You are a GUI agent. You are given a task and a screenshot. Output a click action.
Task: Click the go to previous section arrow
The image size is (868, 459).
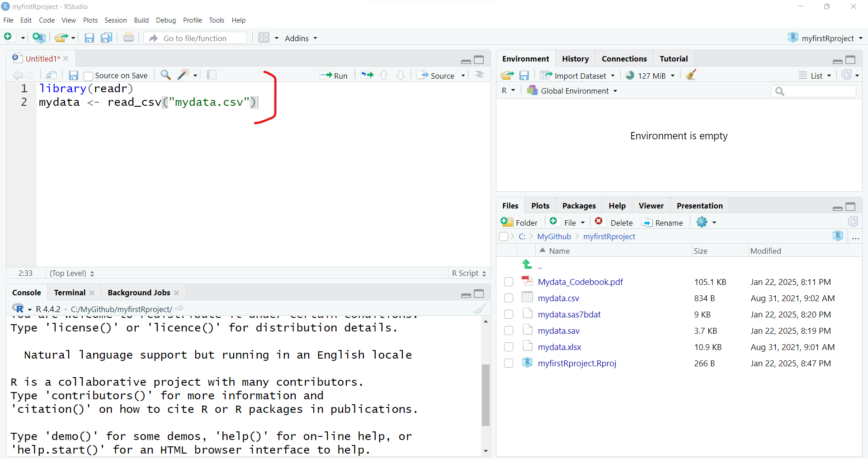coord(383,75)
